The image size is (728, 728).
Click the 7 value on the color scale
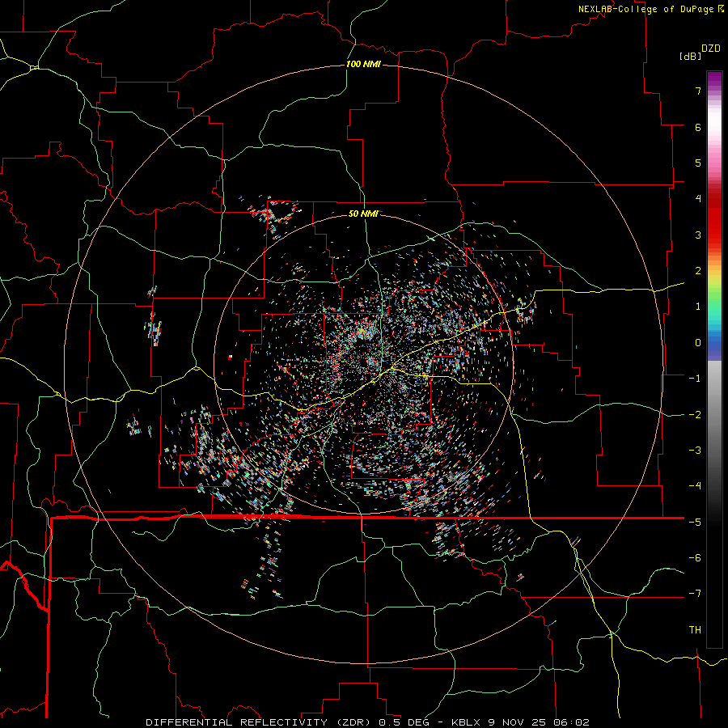pyautogui.click(x=698, y=91)
